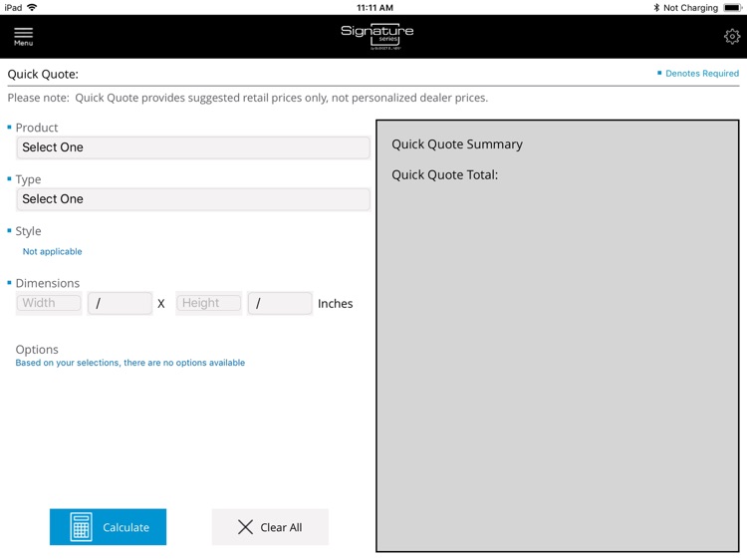Image resolution: width=747 pixels, height=560 pixels.
Task: Click the X icon on Clear All
Action: point(245,527)
